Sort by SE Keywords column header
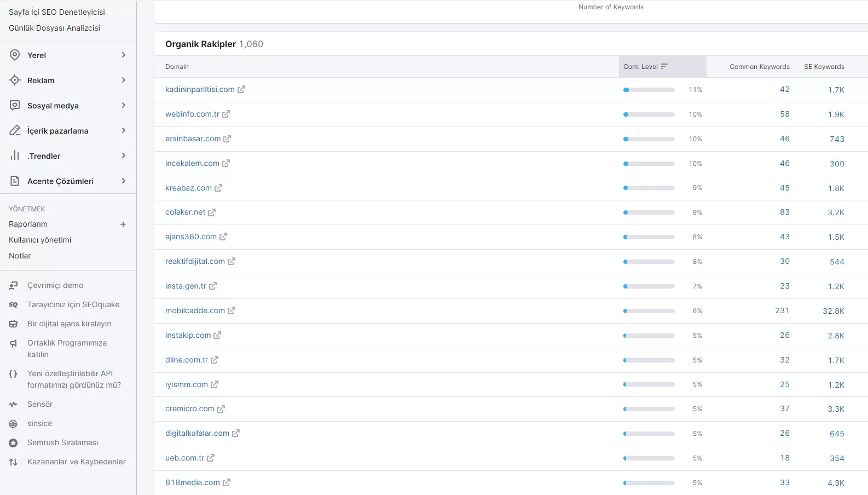Image resolution: width=868 pixels, height=495 pixels. tap(824, 67)
